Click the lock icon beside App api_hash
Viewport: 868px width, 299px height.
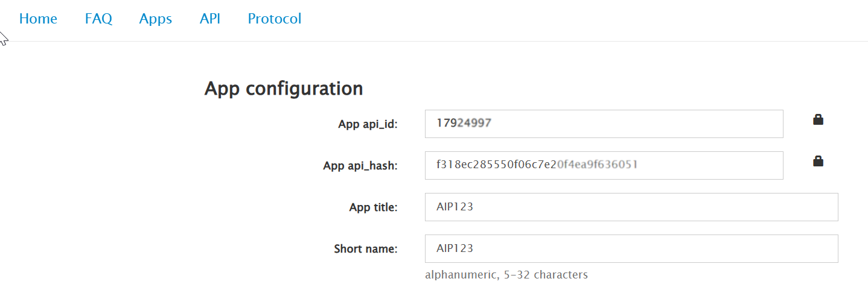(x=818, y=161)
